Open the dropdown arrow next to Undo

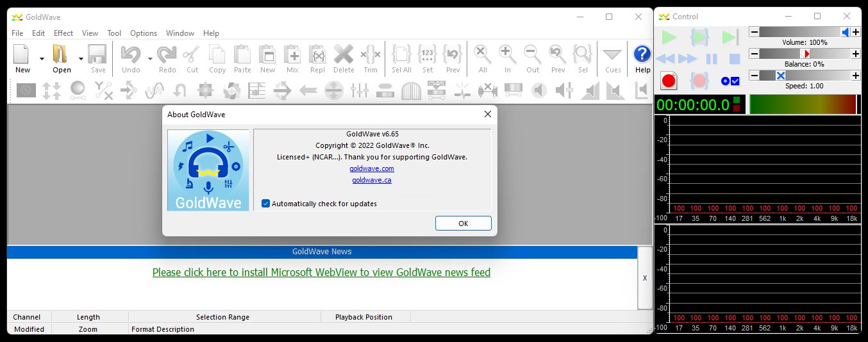[150, 59]
